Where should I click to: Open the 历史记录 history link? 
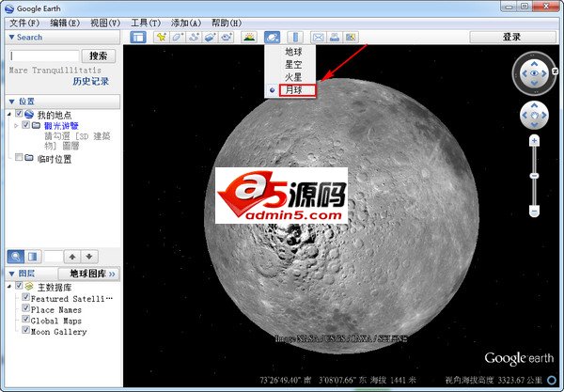tap(91, 82)
